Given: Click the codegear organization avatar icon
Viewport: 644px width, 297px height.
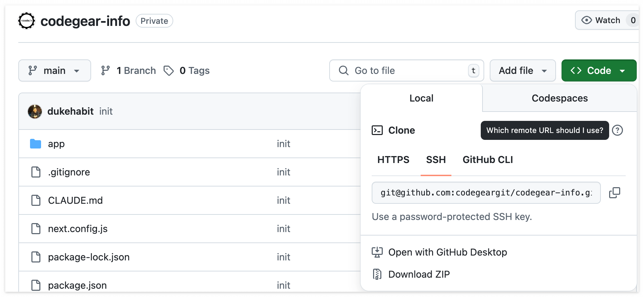Looking at the screenshot, I should [27, 21].
